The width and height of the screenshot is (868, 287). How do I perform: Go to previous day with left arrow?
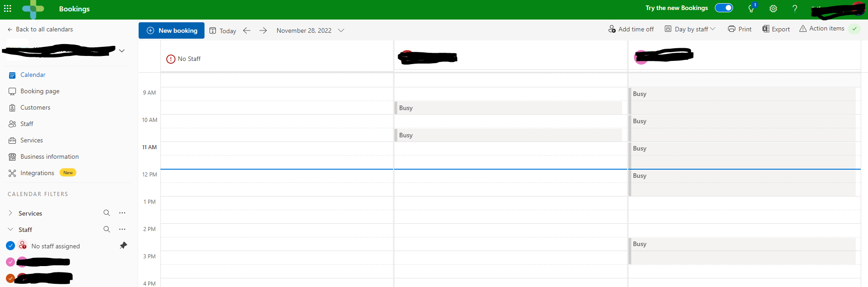pos(247,30)
